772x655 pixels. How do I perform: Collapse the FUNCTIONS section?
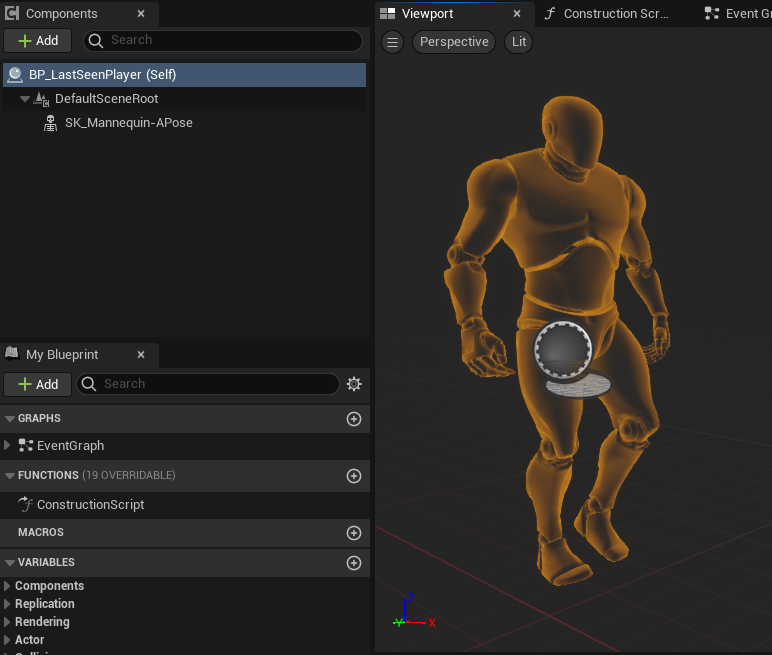(x=9, y=476)
